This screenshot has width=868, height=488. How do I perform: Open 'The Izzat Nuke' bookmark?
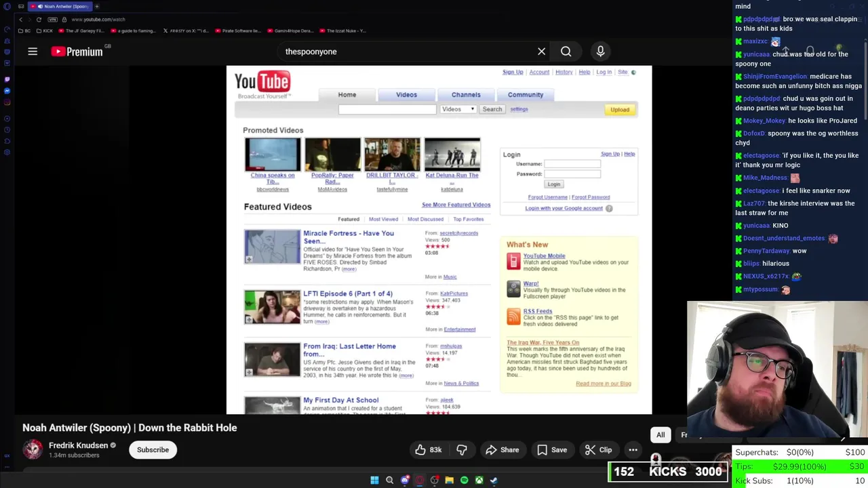pos(342,30)
